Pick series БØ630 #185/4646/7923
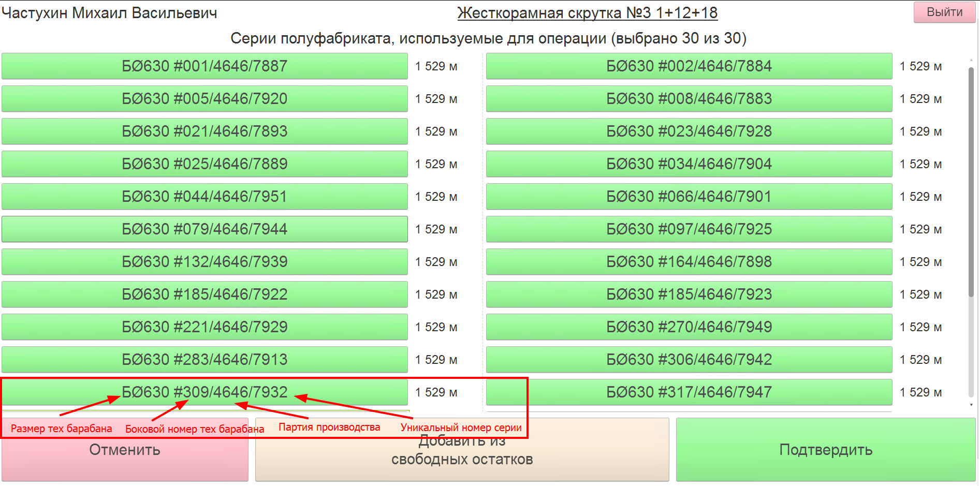This screenshot has height=486, width=980. click(689, 294)
